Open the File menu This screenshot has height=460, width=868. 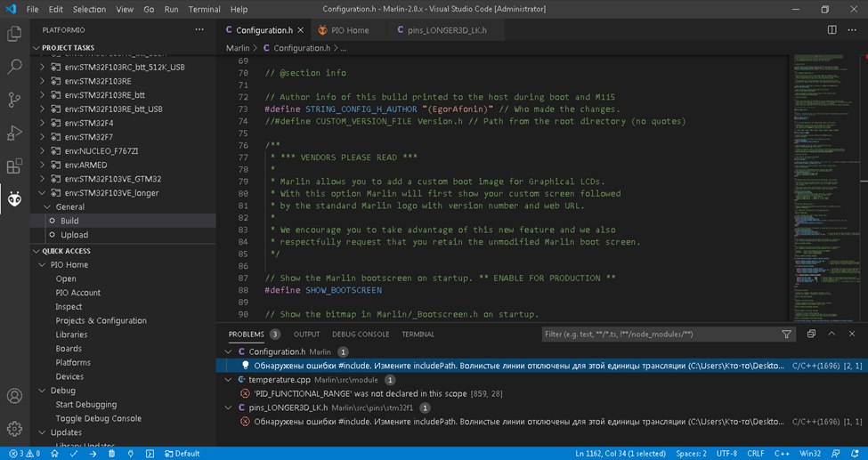pos(32,10)
